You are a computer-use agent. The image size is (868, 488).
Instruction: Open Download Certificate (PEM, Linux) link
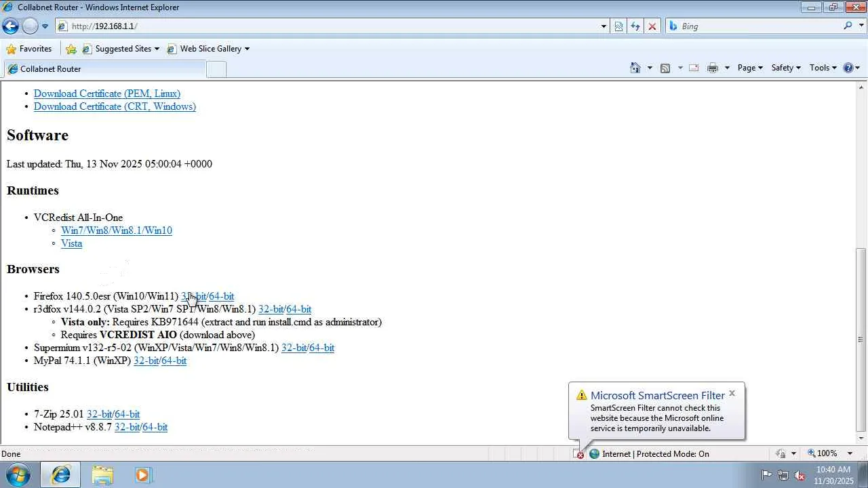coord(107,94)
